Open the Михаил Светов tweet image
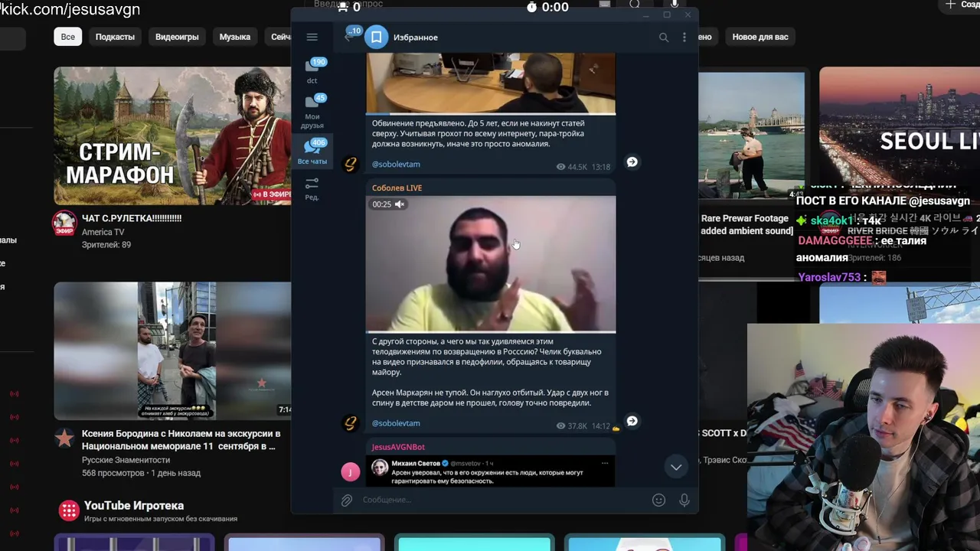 [x=491, y=471]
